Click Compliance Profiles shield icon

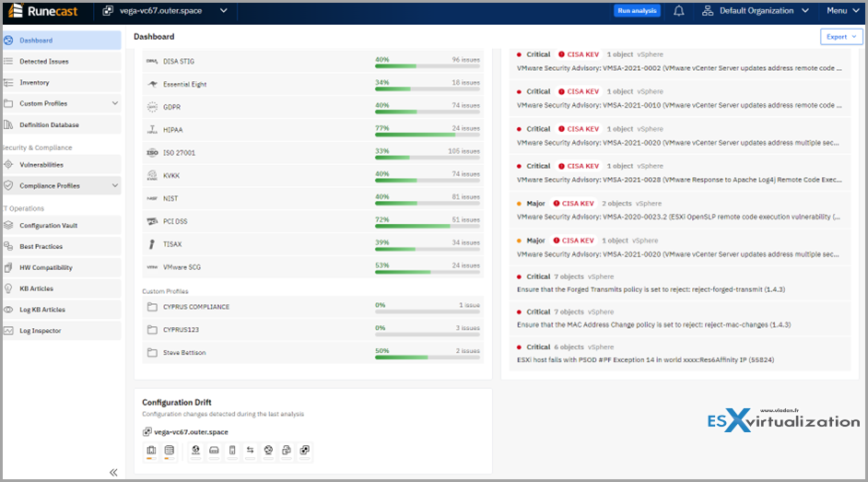pos(8,185)
